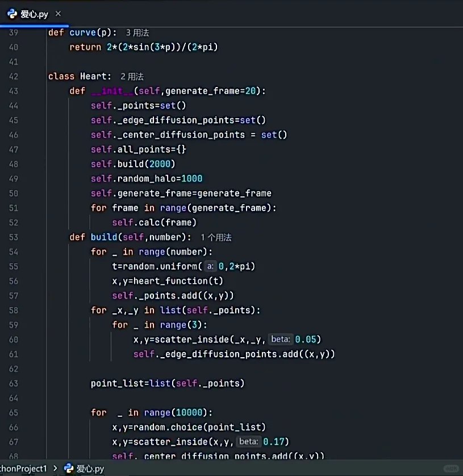463x476 pixels.
Task: Click the Python icon in the breadcrumb bar
Action: 69,468
